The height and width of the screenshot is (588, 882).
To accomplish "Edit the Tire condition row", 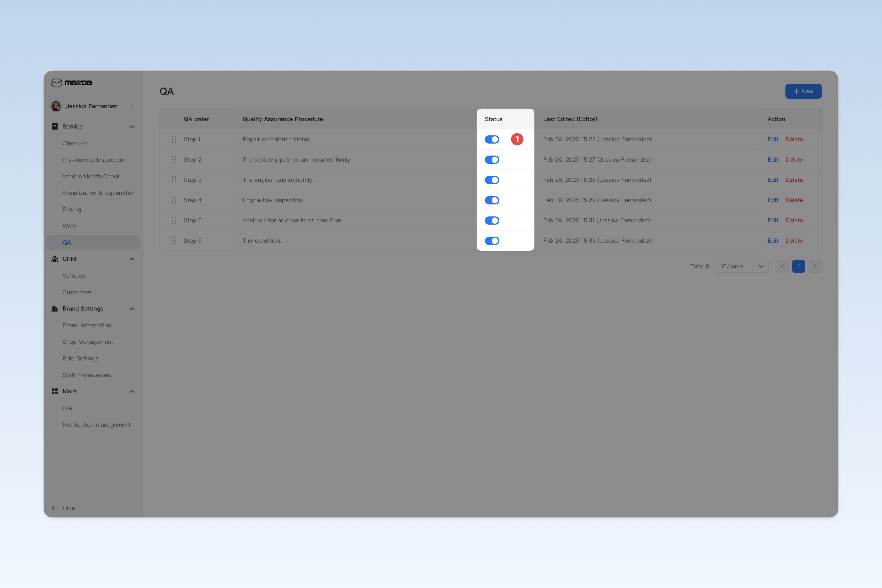I will point(772,241).
